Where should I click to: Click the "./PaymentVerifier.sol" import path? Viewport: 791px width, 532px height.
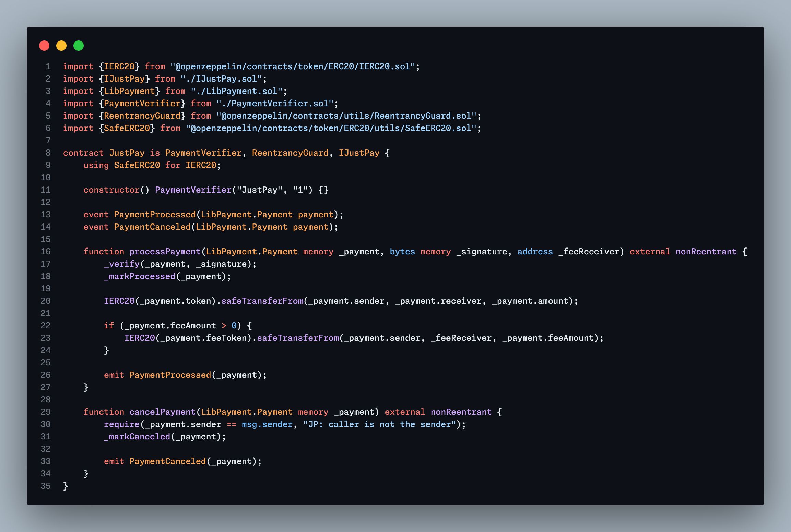(275, 104)
